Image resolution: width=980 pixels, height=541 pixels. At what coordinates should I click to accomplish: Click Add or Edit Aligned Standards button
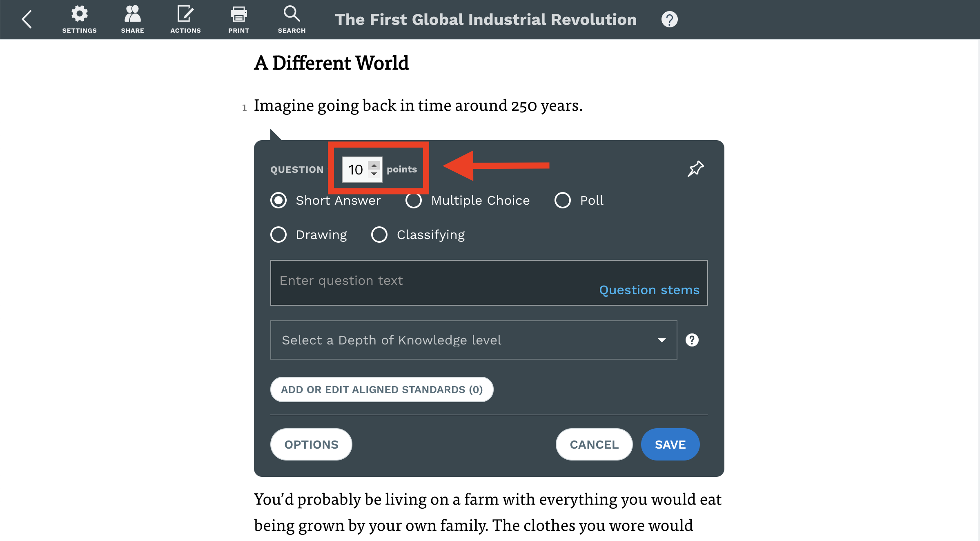381,389
